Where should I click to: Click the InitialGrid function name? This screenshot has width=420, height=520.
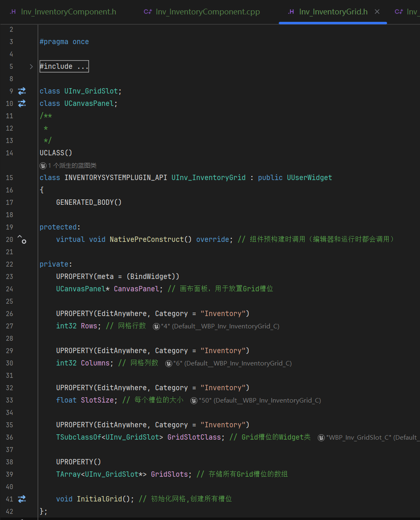[x=99, y=499]
